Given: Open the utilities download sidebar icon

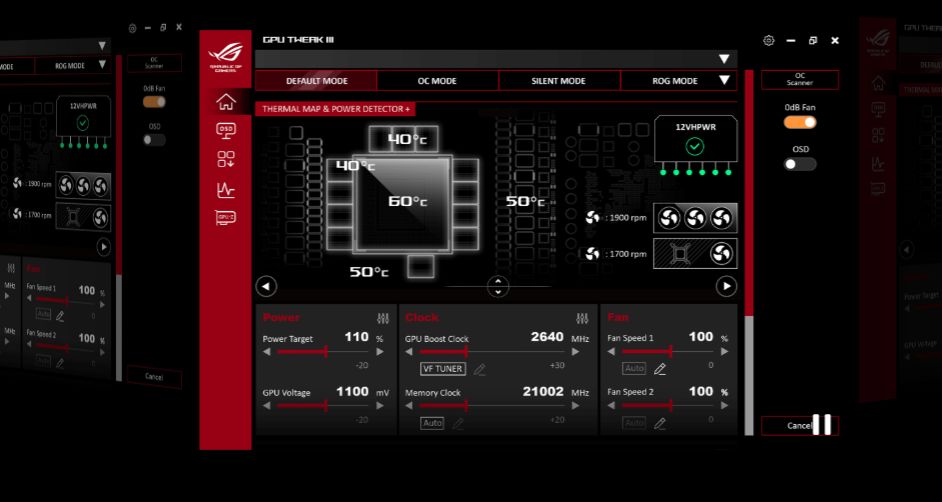Looking at the screenshot, I should (226, 159).
